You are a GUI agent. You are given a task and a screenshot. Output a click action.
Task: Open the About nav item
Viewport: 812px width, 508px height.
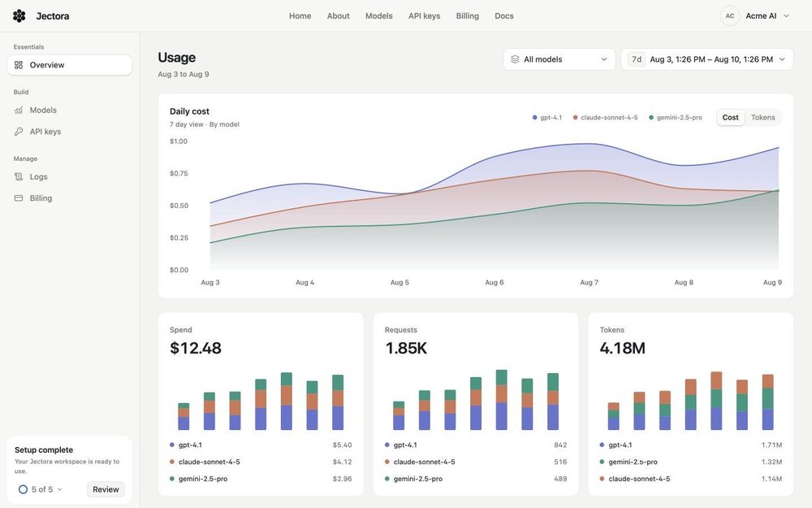(338, 16)
